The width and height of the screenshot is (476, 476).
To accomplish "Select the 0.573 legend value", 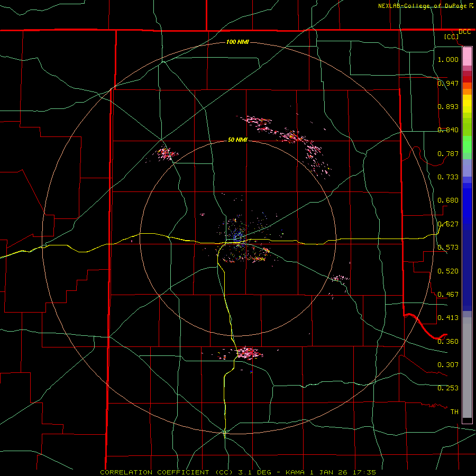I will (x=448, y=247).
